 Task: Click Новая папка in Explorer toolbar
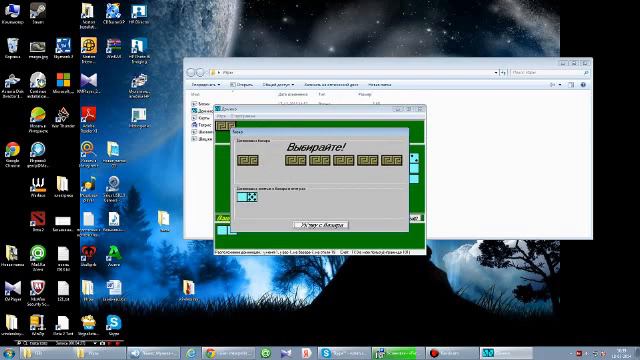point(380,84)
